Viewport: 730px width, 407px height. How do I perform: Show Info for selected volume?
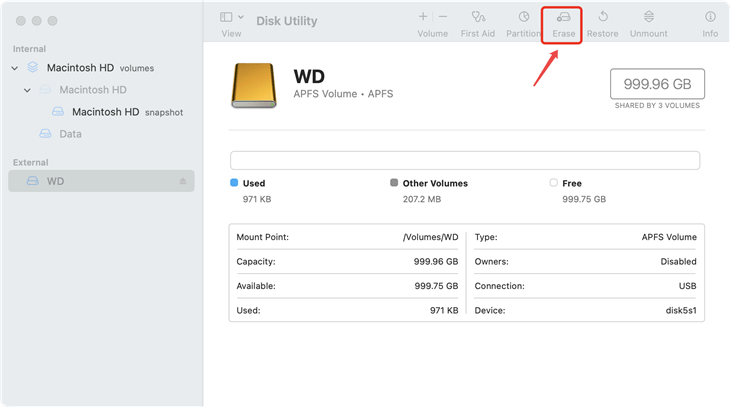click(x=710, y=18)
